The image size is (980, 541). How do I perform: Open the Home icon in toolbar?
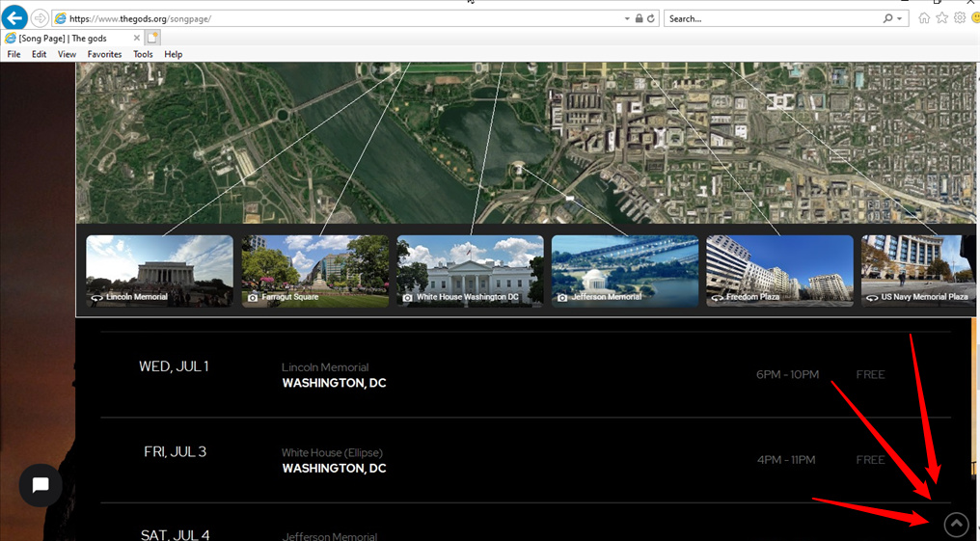pyautogui.click(x=924, y=18)
